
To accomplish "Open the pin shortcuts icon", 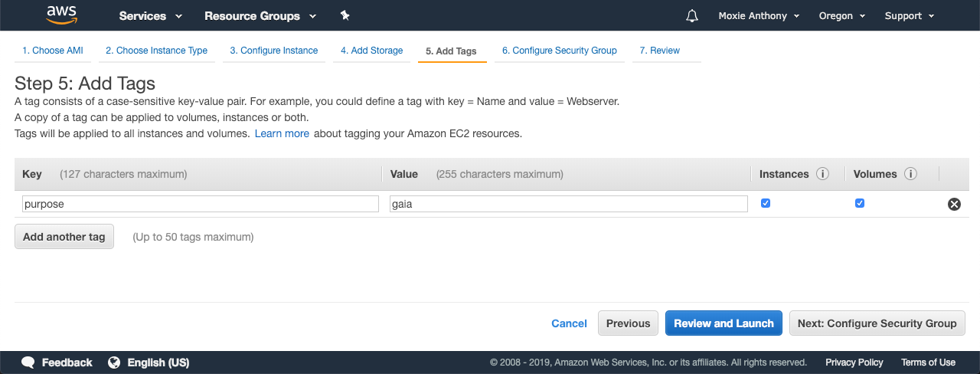I will tap(345, 15).
